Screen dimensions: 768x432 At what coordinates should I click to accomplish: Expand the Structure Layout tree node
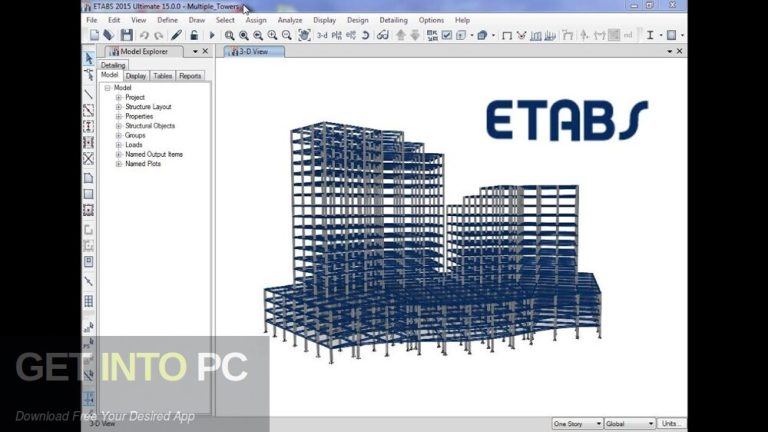[x=119, y=107]
